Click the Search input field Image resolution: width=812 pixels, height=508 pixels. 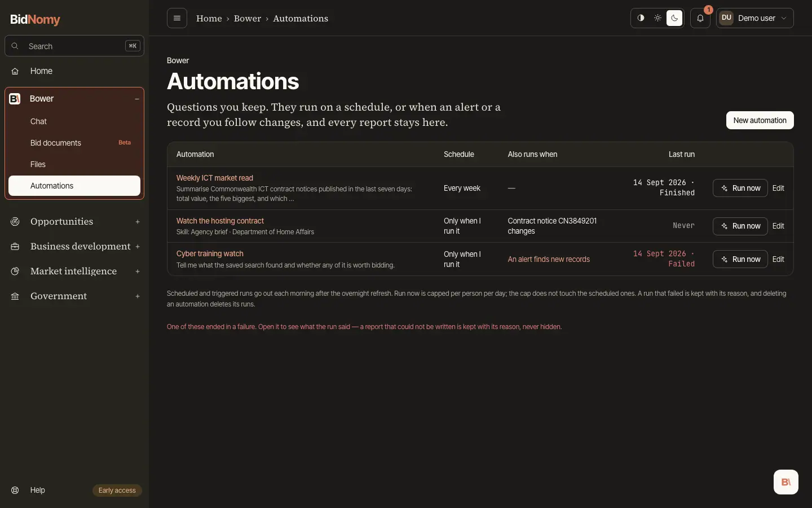pos(74,46)
